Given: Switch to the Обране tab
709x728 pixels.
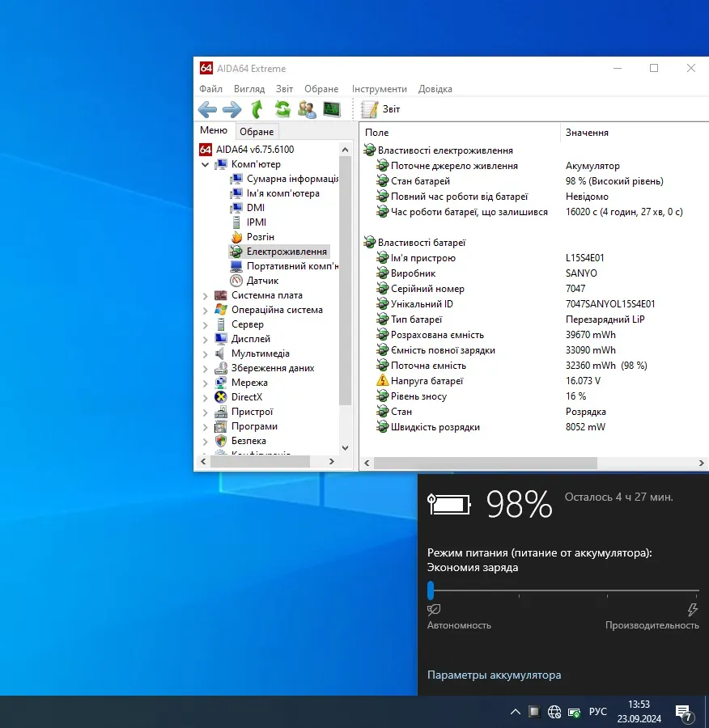Looking at the screenshot, I should coord(257,132).
